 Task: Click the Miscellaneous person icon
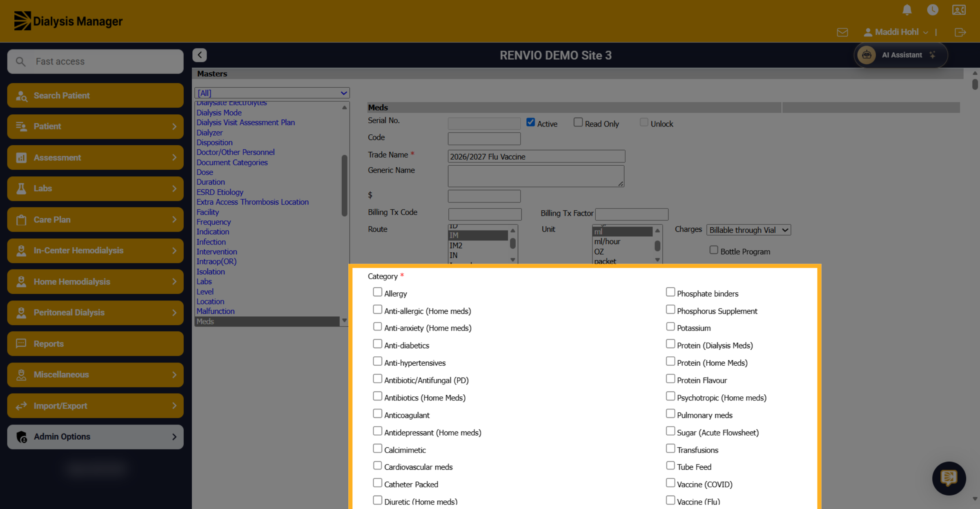[21, 375]
